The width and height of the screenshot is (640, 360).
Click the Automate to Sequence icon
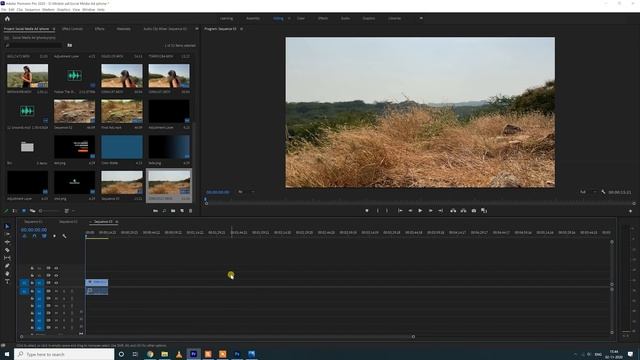pyautogui.click(x=156, y=211)
